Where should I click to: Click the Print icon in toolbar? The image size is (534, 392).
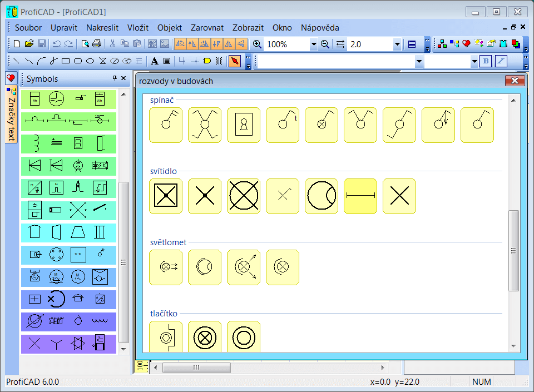click(x=97, y=44)
